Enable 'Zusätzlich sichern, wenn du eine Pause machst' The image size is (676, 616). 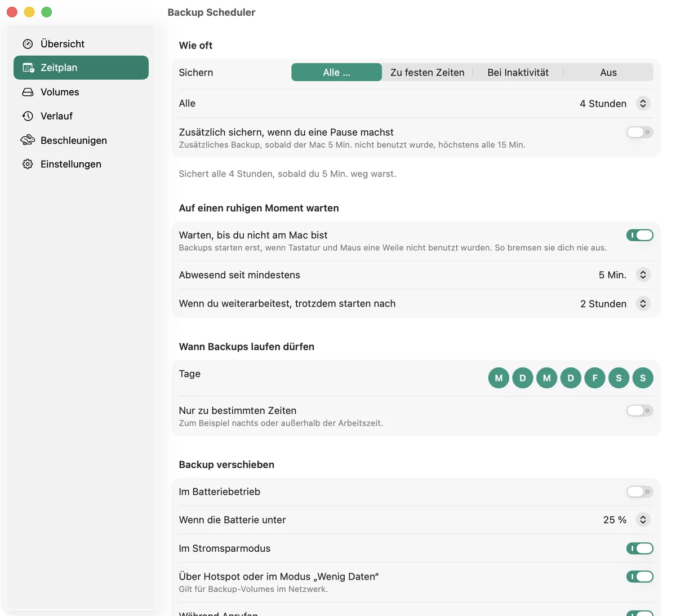click(x=640, y=132)
